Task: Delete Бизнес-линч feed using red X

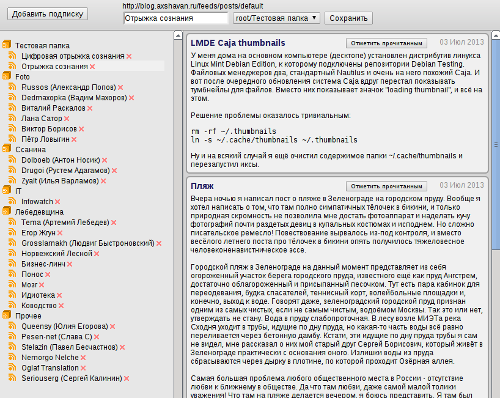Action: [69, 264]
